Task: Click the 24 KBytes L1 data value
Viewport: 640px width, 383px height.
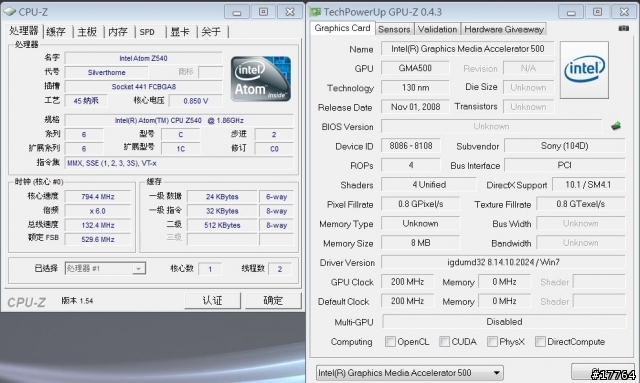Action: tap(222, 197)
